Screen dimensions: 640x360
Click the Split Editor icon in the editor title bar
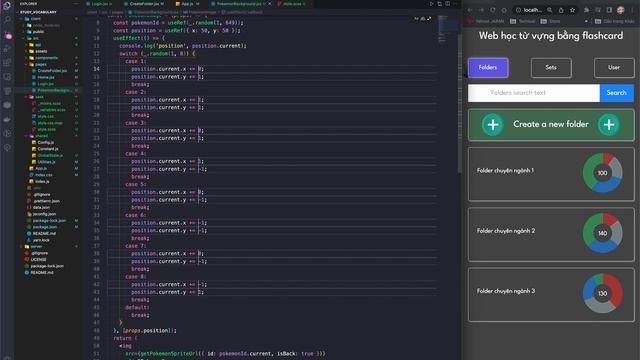pos(447,4)
